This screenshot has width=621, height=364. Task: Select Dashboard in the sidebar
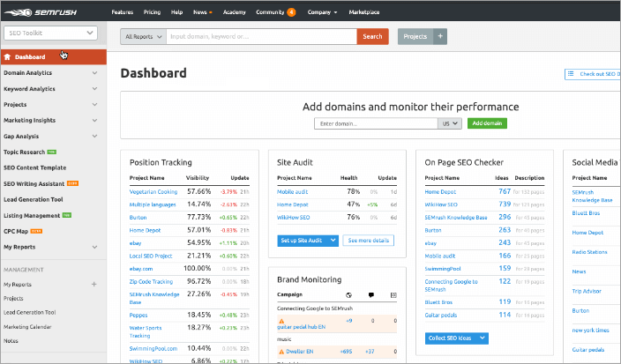(54, 57)
